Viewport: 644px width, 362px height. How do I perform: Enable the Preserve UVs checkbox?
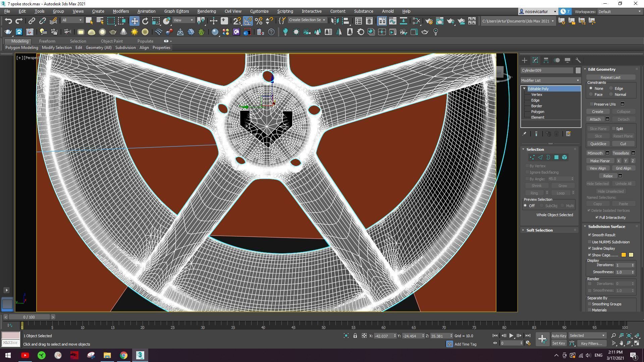coord(591,104)
